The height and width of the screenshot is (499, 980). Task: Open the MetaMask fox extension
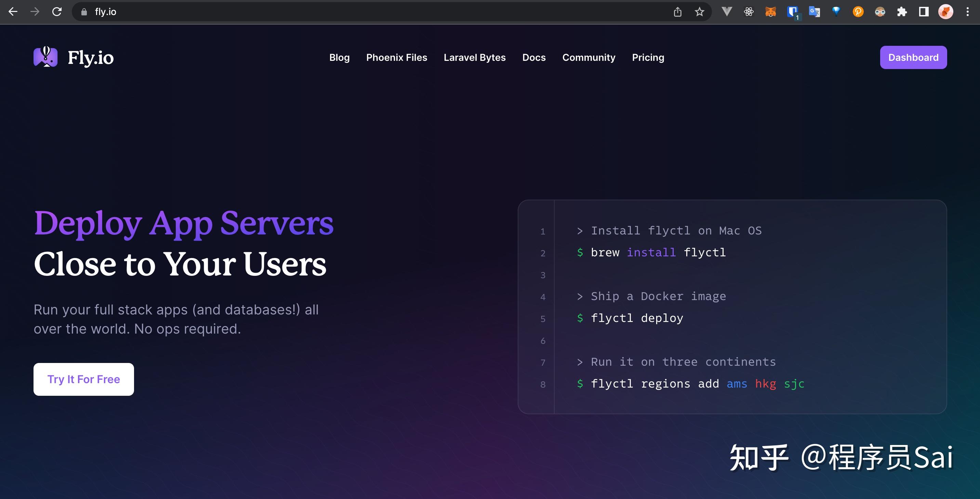pyautogui.click(x=770, y=12)
